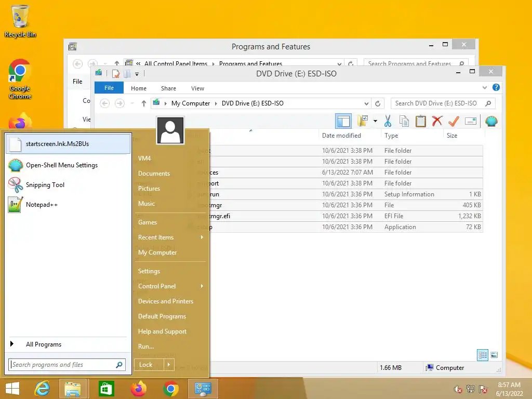This screenshot has height=399, width=532.
Task: Click the Up arrow in DVD Drive window
Action: point(143,103)
